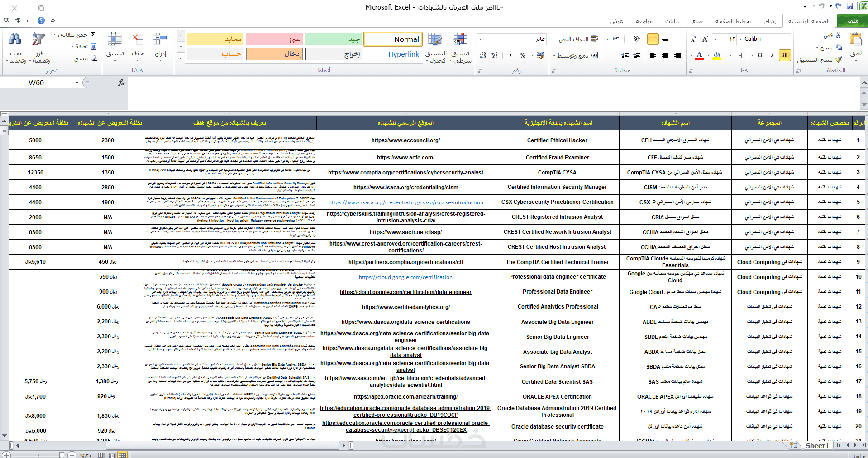Image resolution: width=868 pixels, height=458 pixels.
Task: Click the Increase Decimal icon
Action: click(x=494, y=55)
